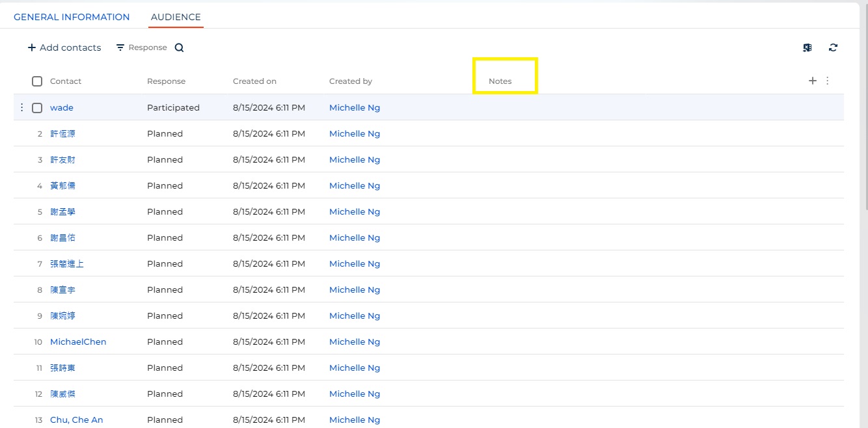Sort by the Created on column header
Image resolution: width=868 pixels, height=428 pixels.
254,81
